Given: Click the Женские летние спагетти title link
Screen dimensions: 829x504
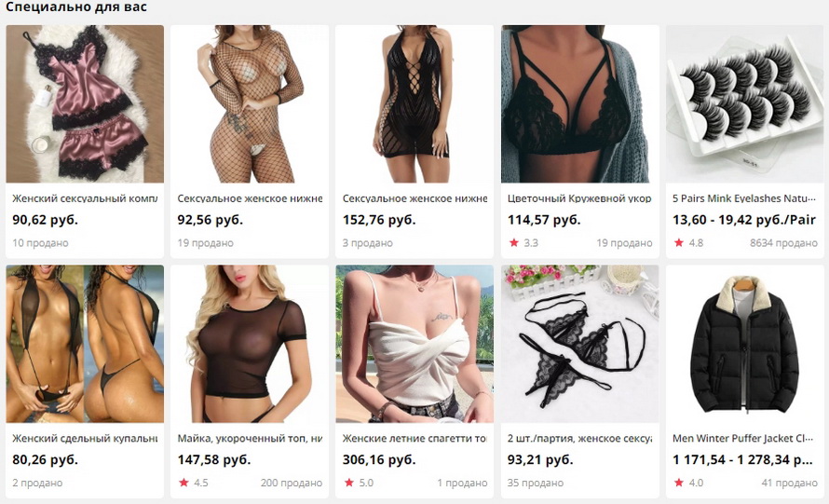Looking at the screenshot, I should [x=414, y=438].
